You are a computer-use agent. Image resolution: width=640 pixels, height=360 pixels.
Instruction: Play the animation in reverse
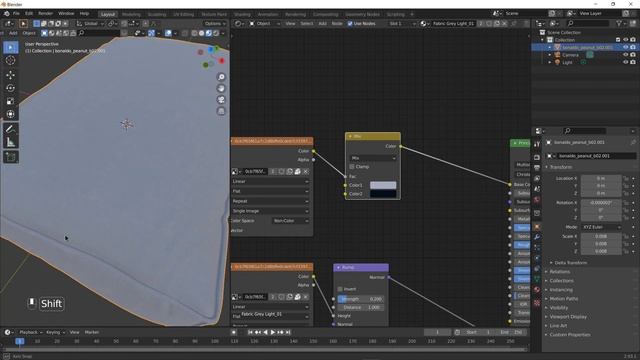tap(266, 332)
